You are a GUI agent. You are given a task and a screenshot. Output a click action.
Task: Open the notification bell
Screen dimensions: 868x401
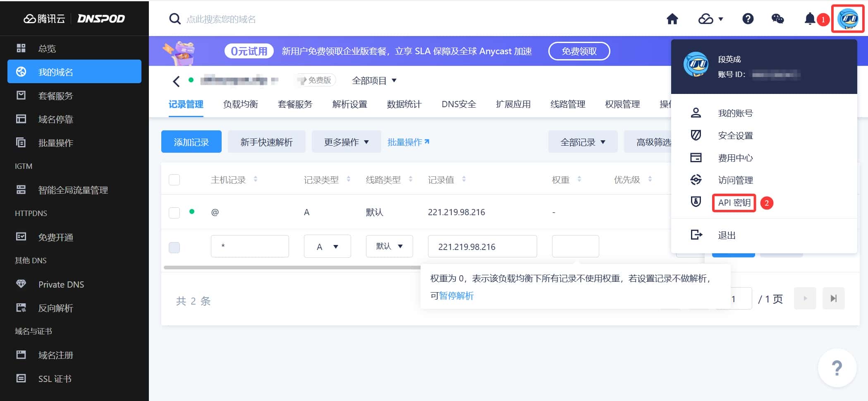coord(810,19)
